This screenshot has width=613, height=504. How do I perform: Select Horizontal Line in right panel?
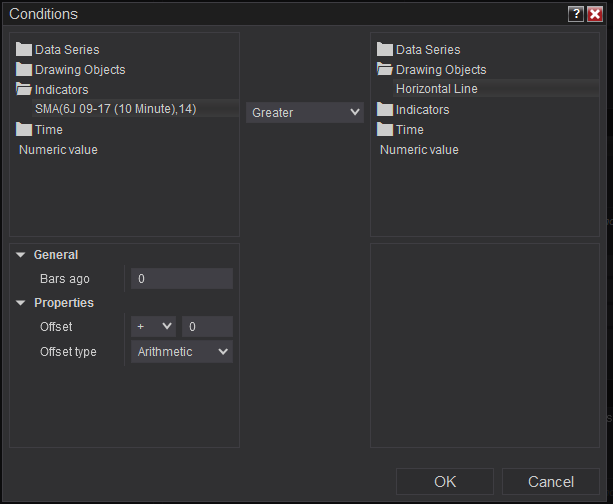(437, 89)
